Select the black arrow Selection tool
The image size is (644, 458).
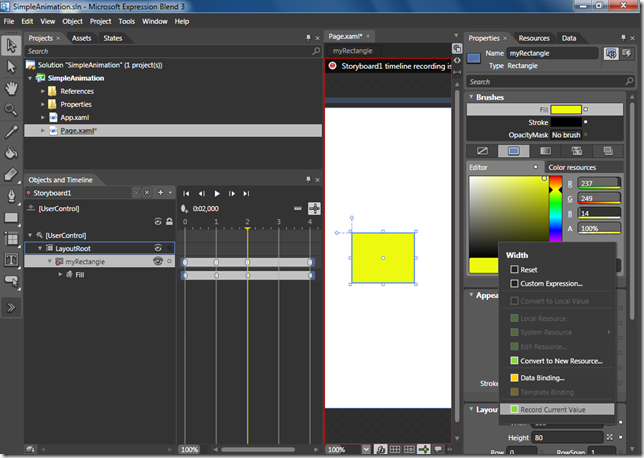[12, 45]
